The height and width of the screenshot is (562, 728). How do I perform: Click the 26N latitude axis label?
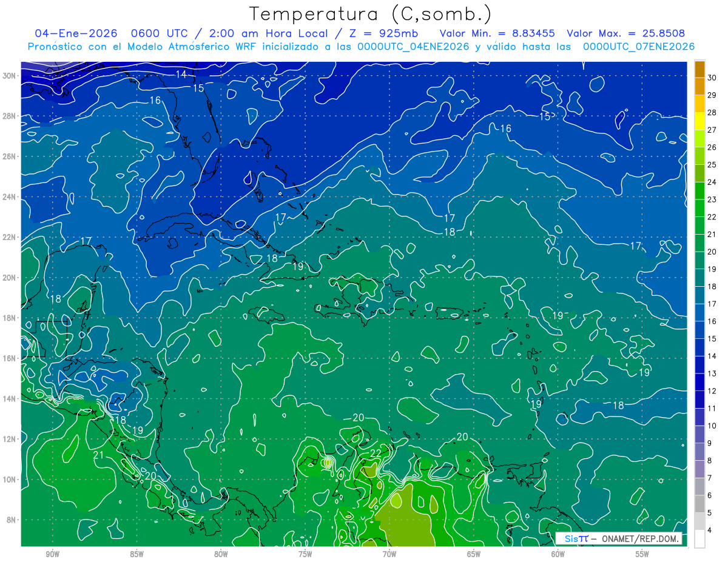click(10, 156)
